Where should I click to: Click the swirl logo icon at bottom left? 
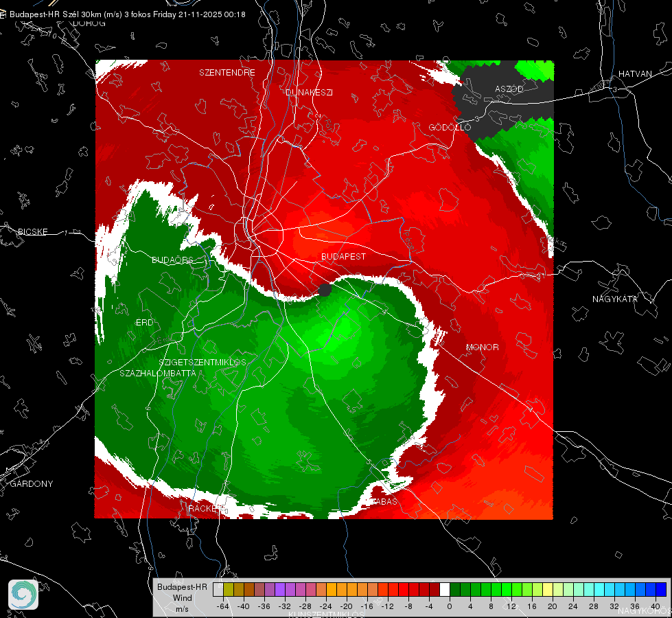coord(23,595)
